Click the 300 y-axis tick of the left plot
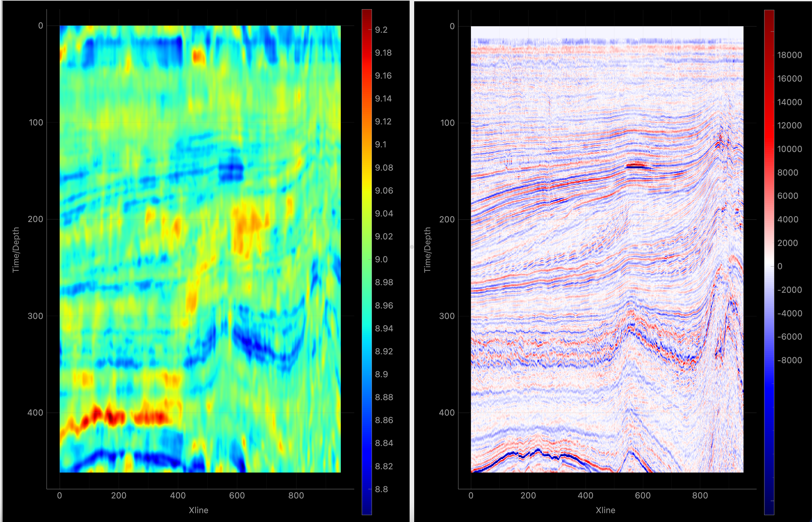The width and height of the screenshot is (812, 522). coord(35,316)
